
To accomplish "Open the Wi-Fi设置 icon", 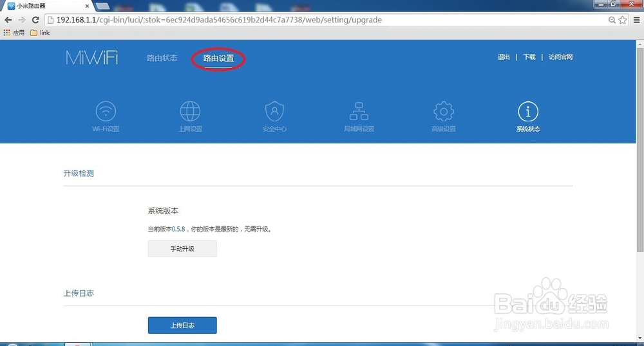I will click(106, 111).
